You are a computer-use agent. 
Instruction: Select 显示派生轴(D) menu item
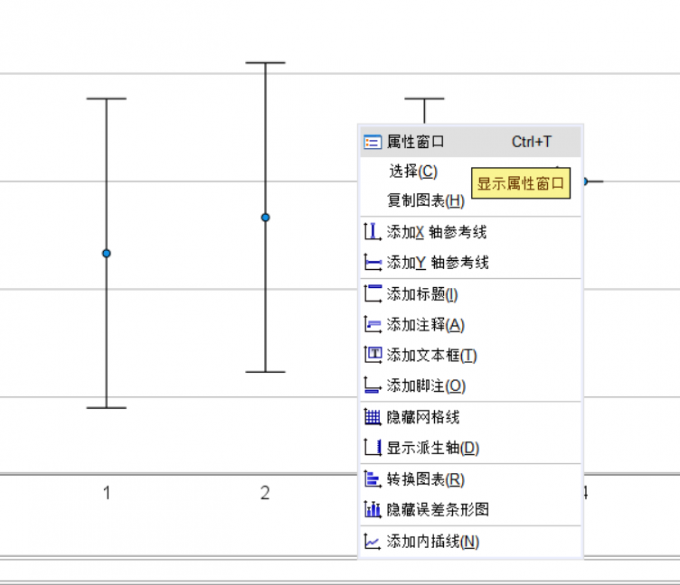471,448
